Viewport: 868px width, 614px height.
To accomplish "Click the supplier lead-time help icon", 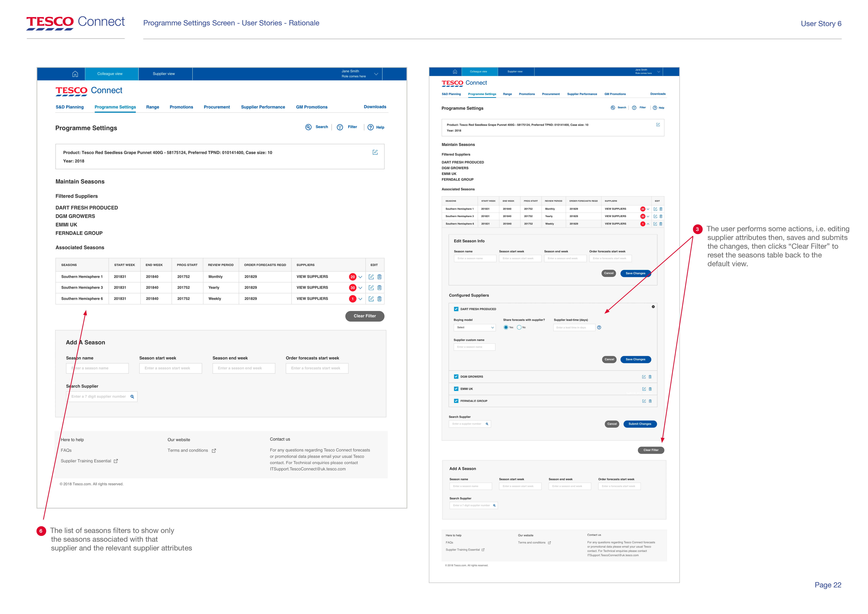I will [x=599, y=327].
